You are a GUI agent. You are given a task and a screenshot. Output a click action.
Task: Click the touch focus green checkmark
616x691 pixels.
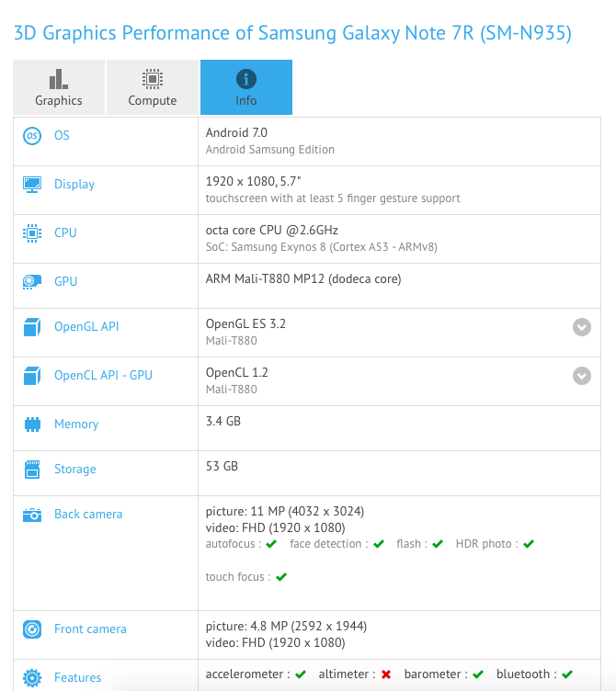[281, 577]
